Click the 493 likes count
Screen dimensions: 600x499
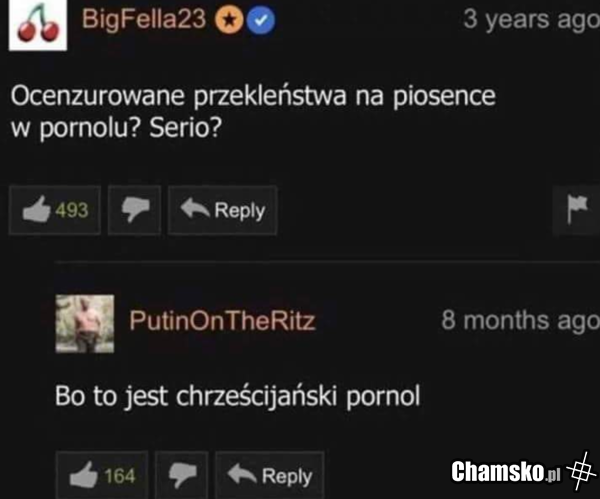(x=72, y=210)
